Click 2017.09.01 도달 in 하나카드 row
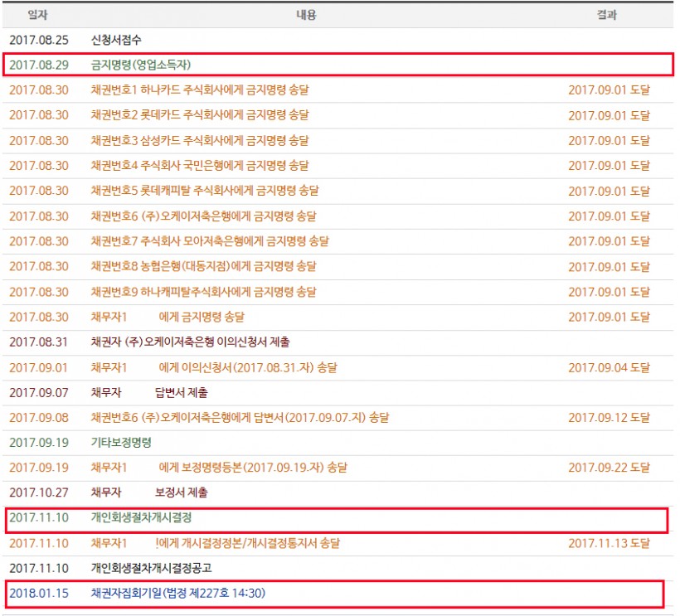This screenshot has height=616, width=680. [609, 90]
